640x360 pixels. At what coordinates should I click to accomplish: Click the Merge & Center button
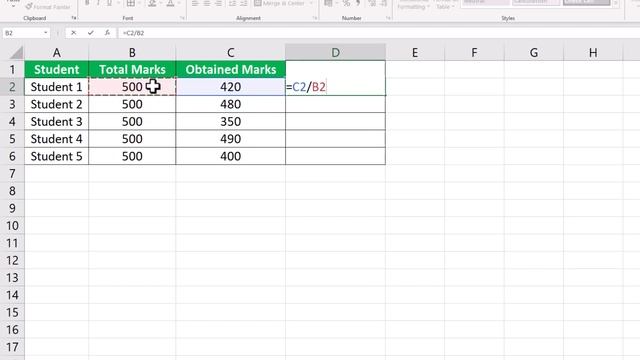click(280, 4)
